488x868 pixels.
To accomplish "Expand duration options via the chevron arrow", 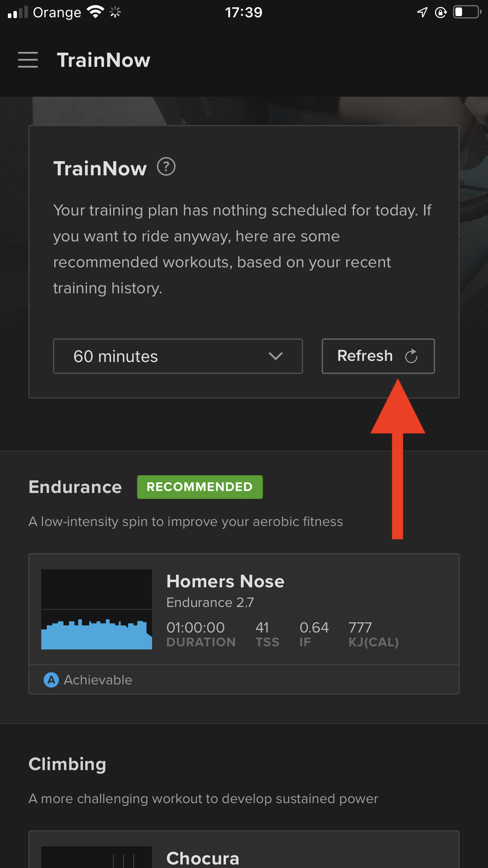I will pyautogui.click(x=276, y=356).
